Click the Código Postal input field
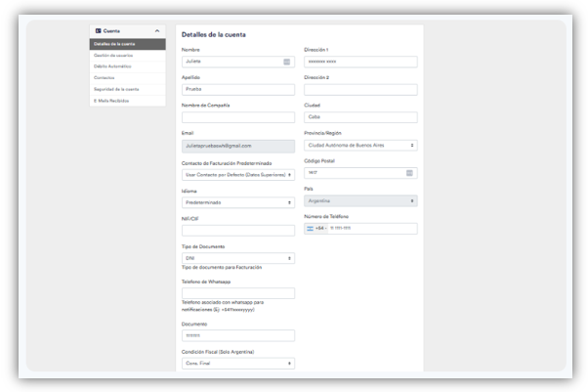This screenshot has width=588, height=392. (x=360, y=173)
